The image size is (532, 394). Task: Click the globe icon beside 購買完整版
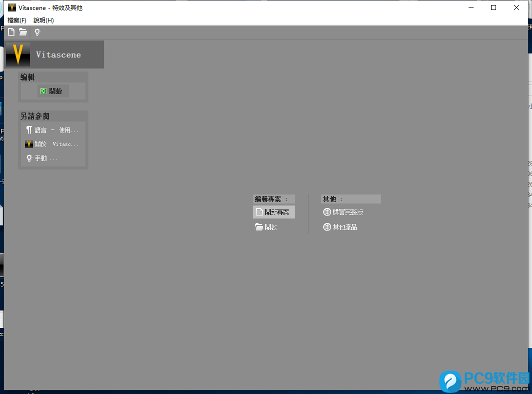point(327,212)
